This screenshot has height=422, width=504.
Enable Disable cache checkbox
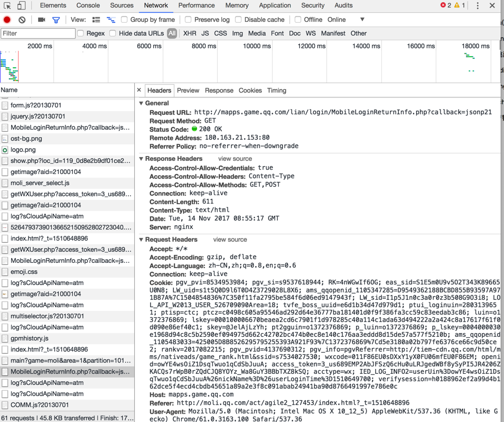[238, 20]
